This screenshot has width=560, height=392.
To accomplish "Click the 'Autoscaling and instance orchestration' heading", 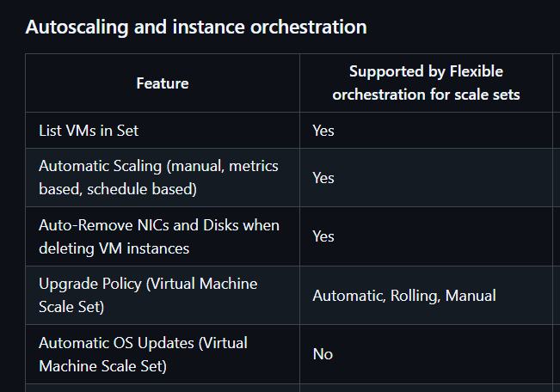I will tap(196, 27).
